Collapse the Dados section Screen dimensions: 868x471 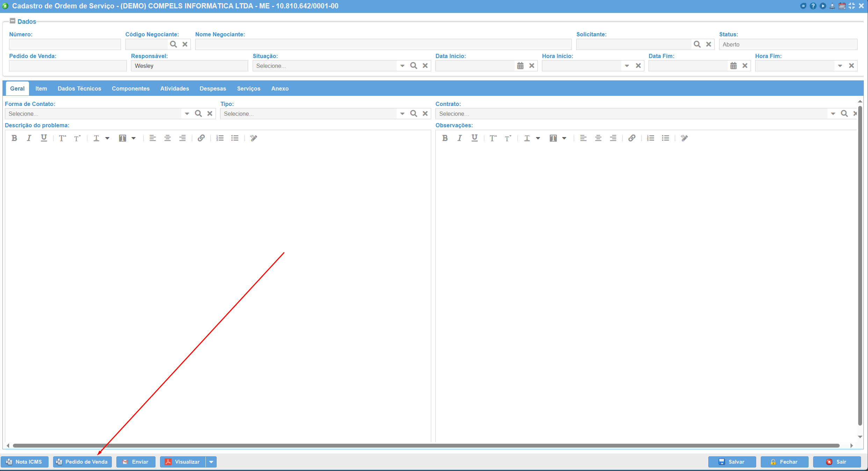click(x=13, y=21)
